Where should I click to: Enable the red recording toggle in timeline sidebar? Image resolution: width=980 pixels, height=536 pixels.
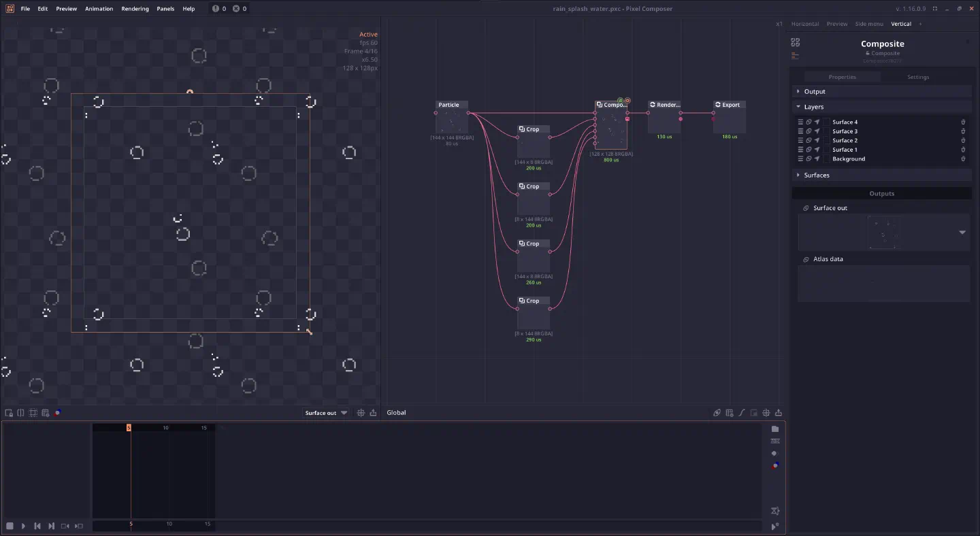[775, 465]
